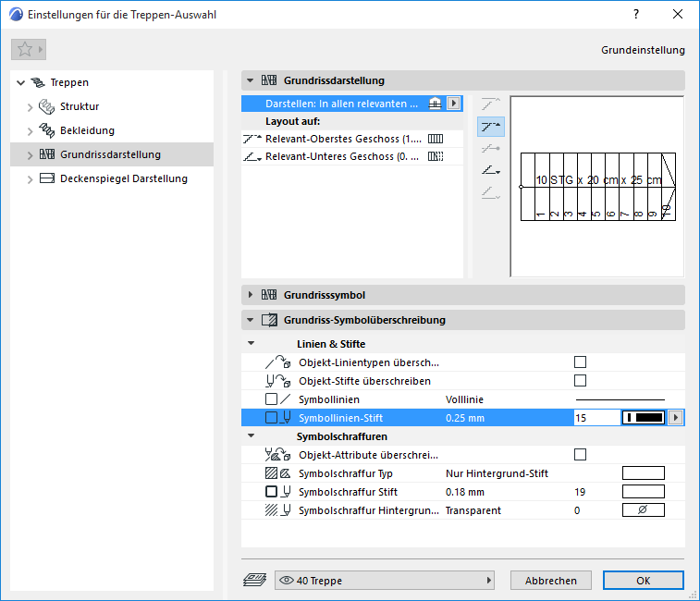Open the Darstellen row popup arrow
This screenshot has width=700, height=601.
tap(454, 104)
